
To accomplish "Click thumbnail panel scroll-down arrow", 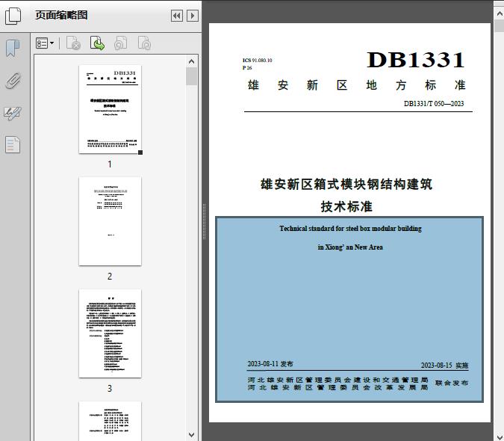I will (192, 434).
